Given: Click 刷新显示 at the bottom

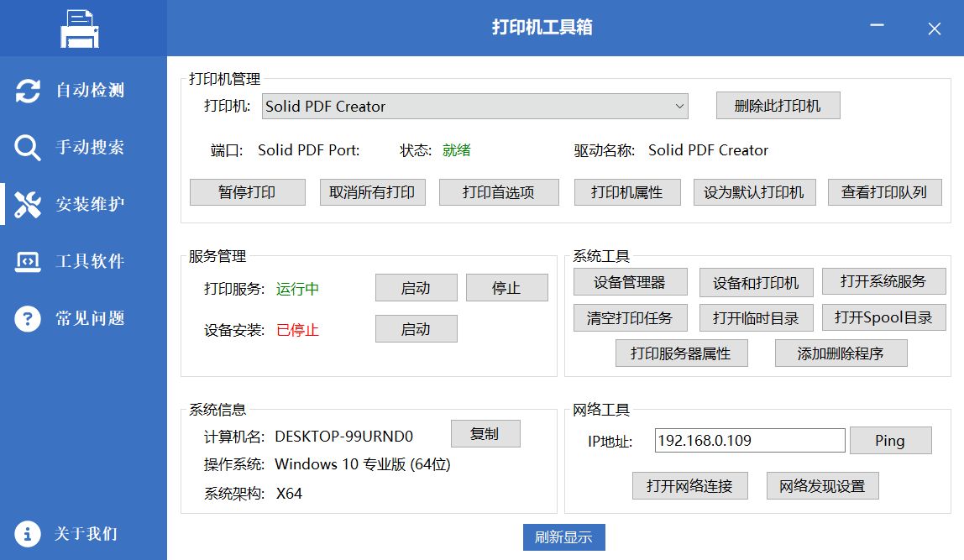Looking at the screenshot, I should click(x=563, y=538).
